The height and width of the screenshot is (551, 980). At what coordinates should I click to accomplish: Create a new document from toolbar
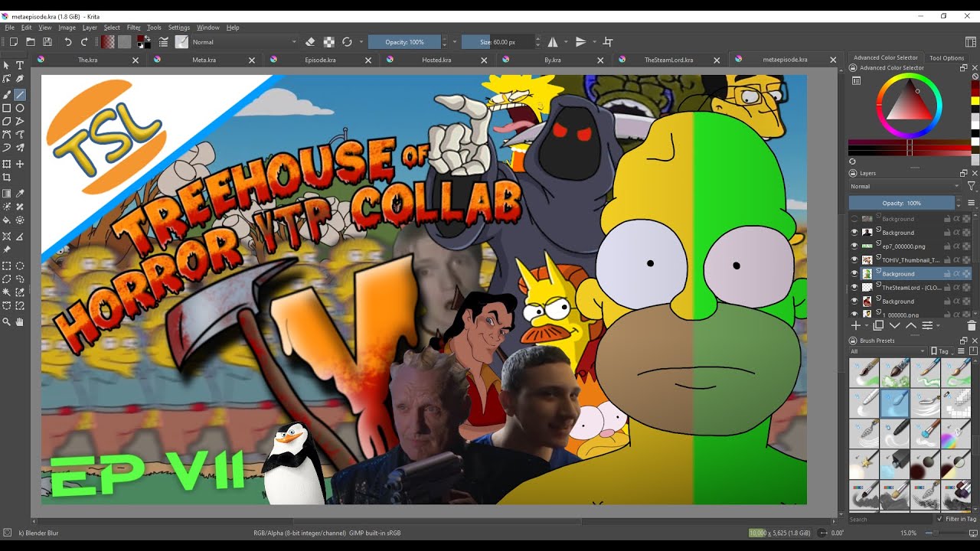(13, 42)
